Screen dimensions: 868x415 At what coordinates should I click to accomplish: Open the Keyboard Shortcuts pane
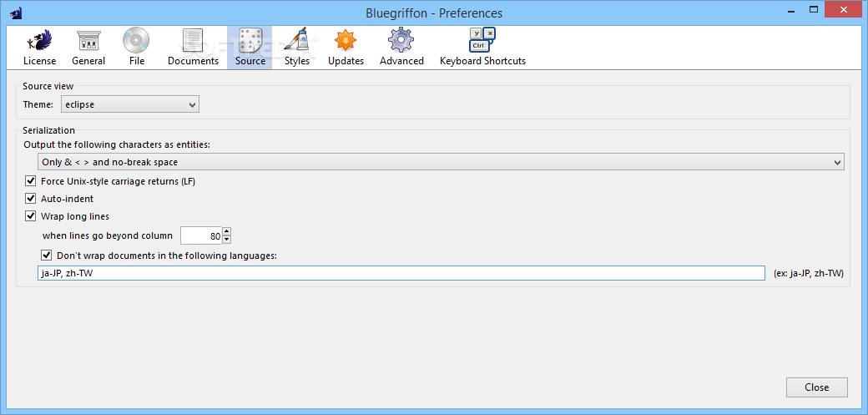pyautogui.click(x=482, y=47)
